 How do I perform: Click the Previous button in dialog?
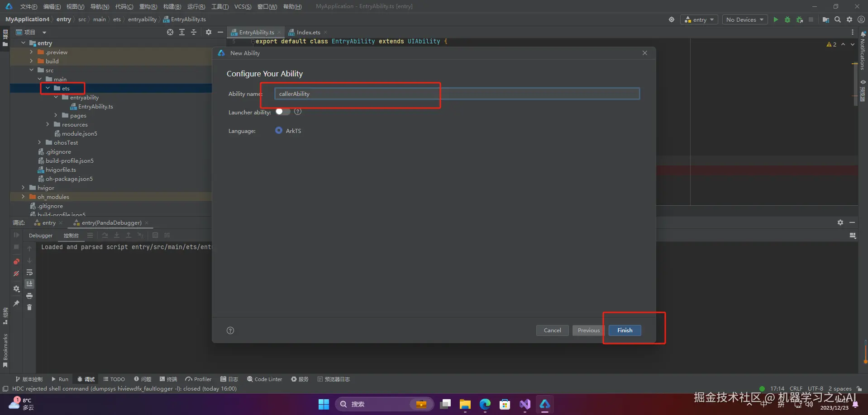[588, 330]
